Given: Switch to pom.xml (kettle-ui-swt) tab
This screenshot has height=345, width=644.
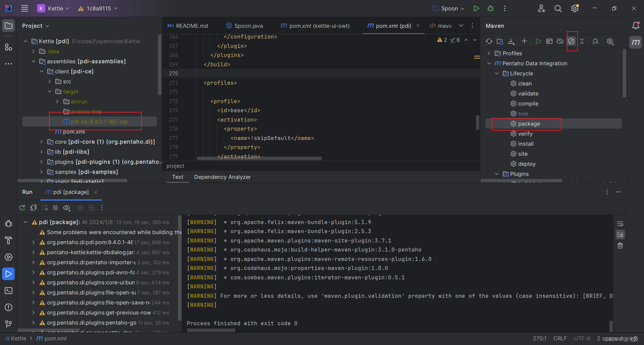Looking at the screenshot, I should click(x=315, y=26).
